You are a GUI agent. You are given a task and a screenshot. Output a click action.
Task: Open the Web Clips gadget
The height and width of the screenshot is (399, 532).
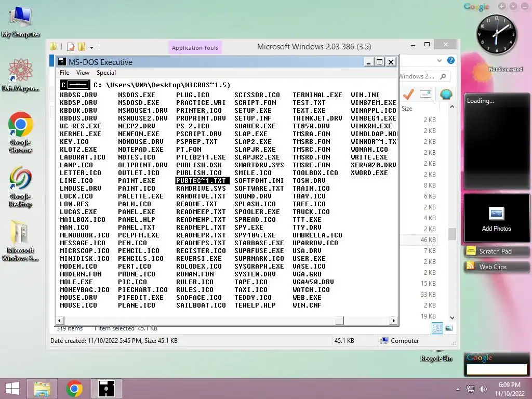[496, 267]
